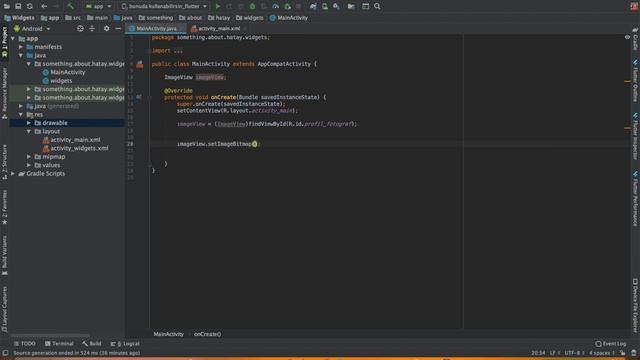This screenshot has height=360, width=640.
Task: Click the override gutter icon beside onCreate
Action: [x=139, y=97]
